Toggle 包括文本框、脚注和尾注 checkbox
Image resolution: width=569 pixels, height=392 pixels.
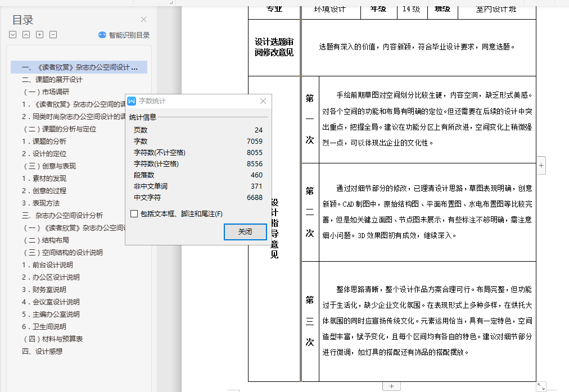pos(134,214)
